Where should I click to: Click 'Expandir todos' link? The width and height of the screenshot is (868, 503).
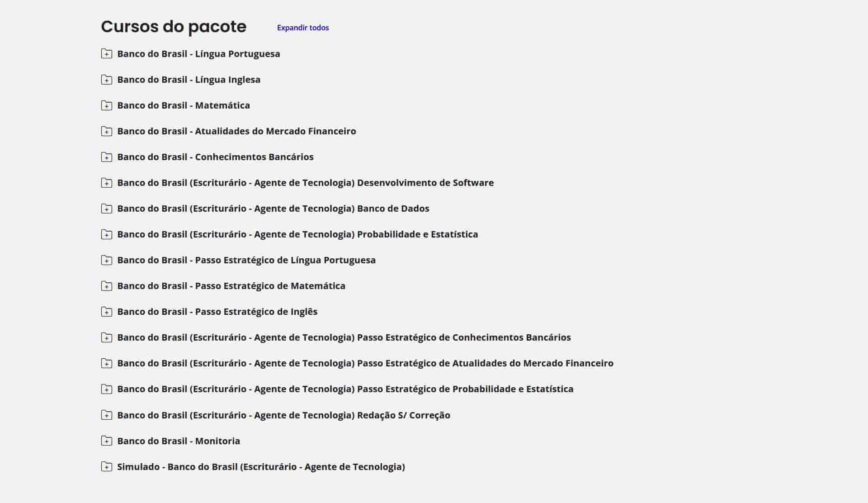tap(302, 28)
